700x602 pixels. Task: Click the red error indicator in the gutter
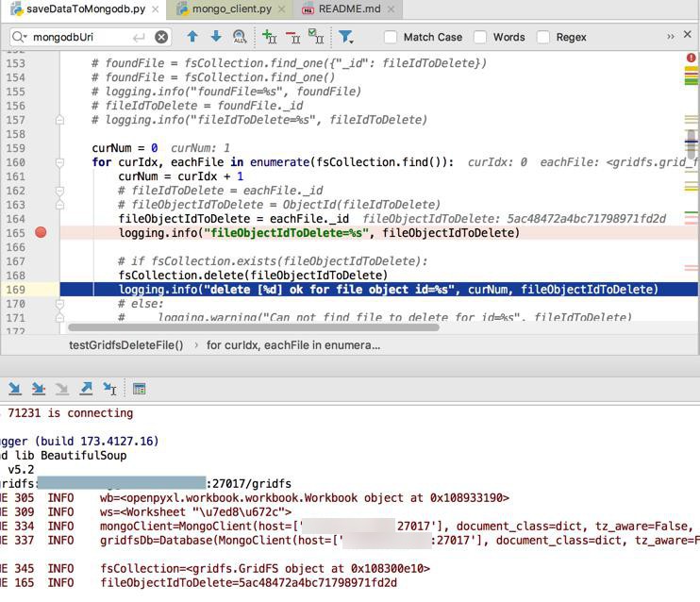692,58
